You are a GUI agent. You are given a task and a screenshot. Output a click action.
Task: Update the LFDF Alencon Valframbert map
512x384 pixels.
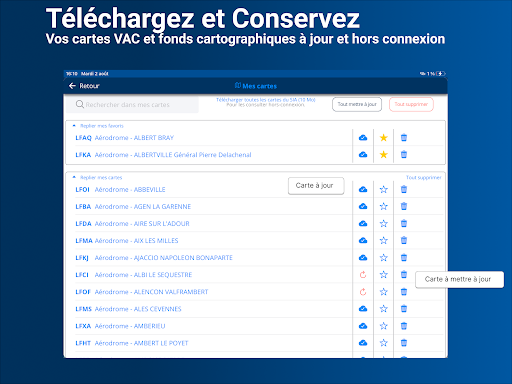[x=363, y=292]
